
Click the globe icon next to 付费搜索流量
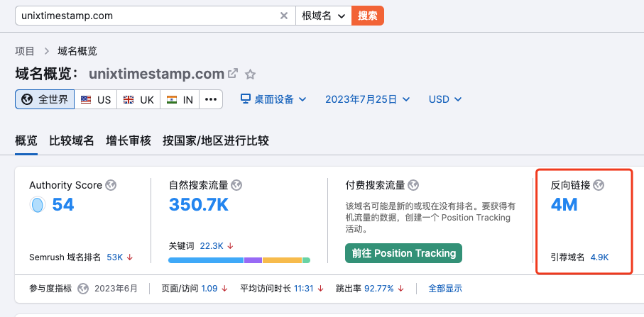pyautogui.click(x=413, y=185)
